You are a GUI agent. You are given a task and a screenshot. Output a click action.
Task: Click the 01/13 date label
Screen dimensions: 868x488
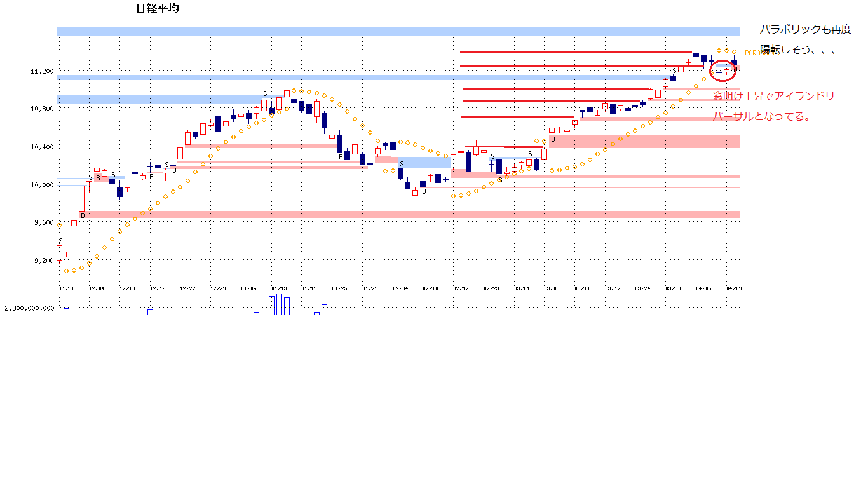(x=279, y=288)
